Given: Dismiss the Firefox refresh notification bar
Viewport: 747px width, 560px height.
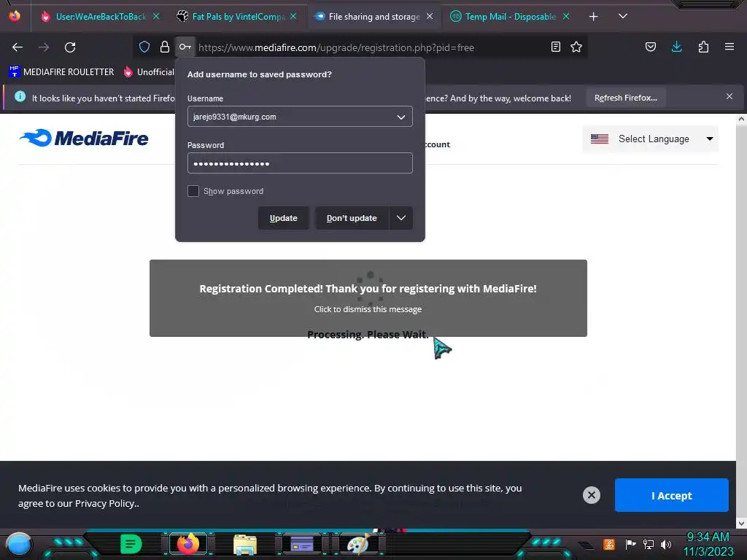Looking at the screenshot, I should pyautogui.click(x=729, y=97).
